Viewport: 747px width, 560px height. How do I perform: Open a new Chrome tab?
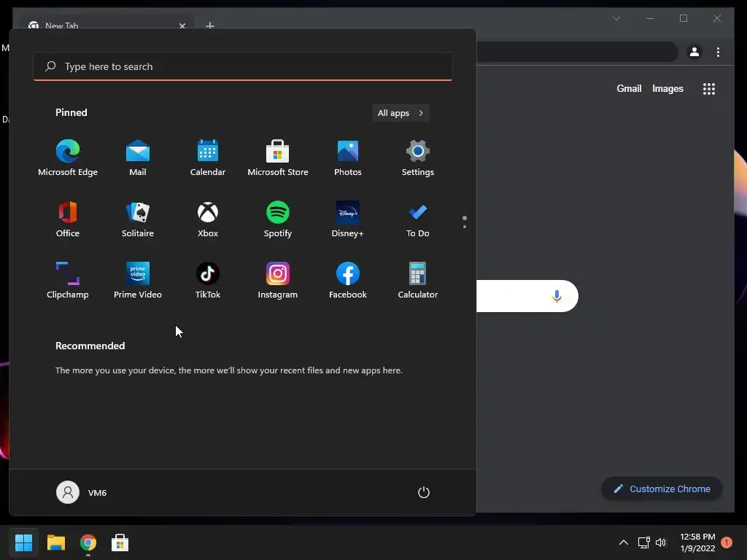pos(209,26)
